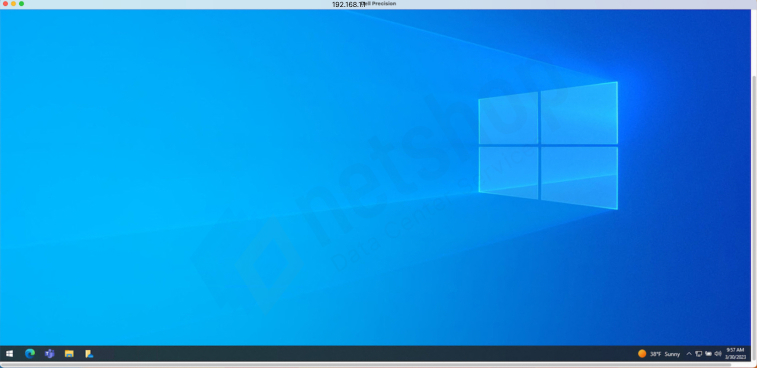Show hidden system tray icons
757x368 pixels.
tap(689, 354)
